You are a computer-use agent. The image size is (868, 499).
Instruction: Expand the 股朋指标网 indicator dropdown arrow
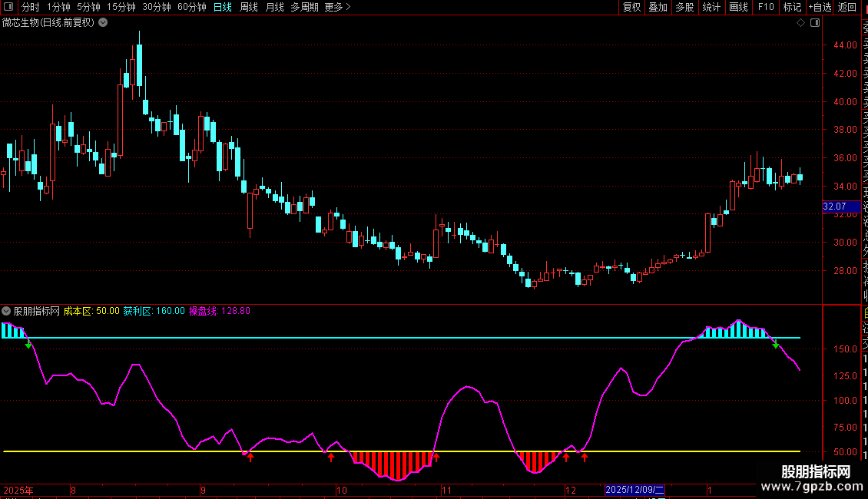coord(7,311)
